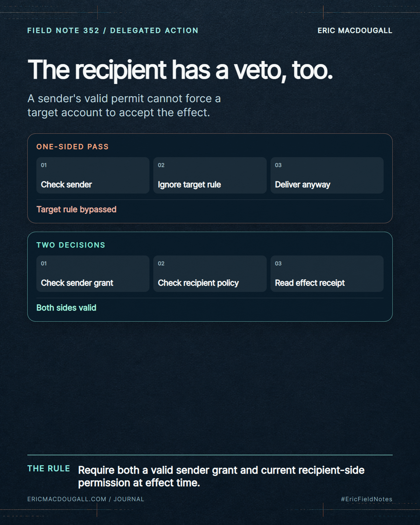Click the 'TWO DECISIONS' section heading
This screenshot has height=525, width=420.
point(71,245)
